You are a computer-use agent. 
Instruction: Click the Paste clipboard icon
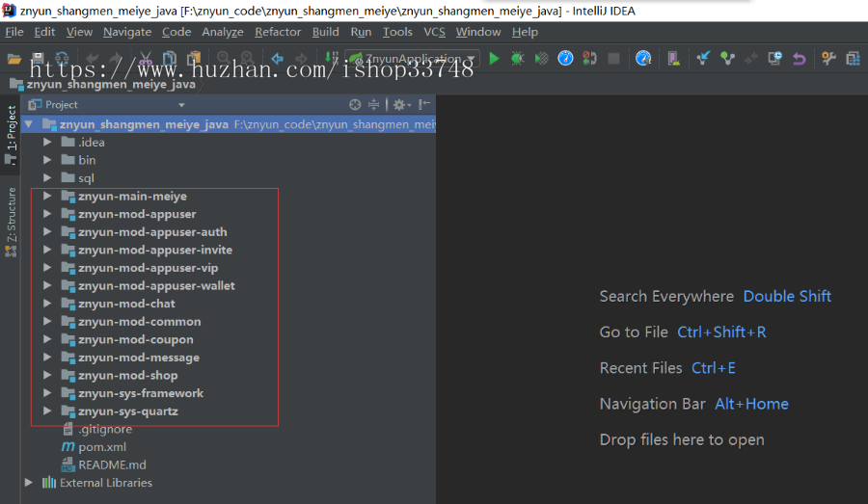click(x=194, y=59)
